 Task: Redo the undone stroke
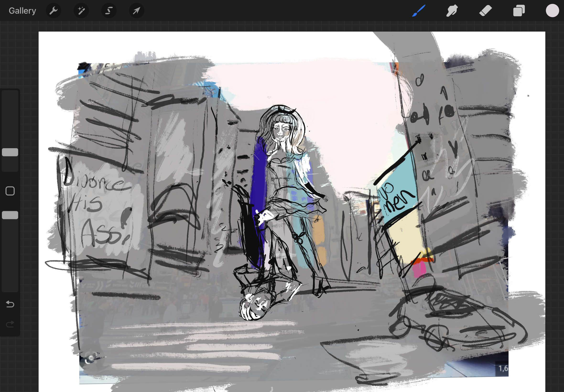10,324
